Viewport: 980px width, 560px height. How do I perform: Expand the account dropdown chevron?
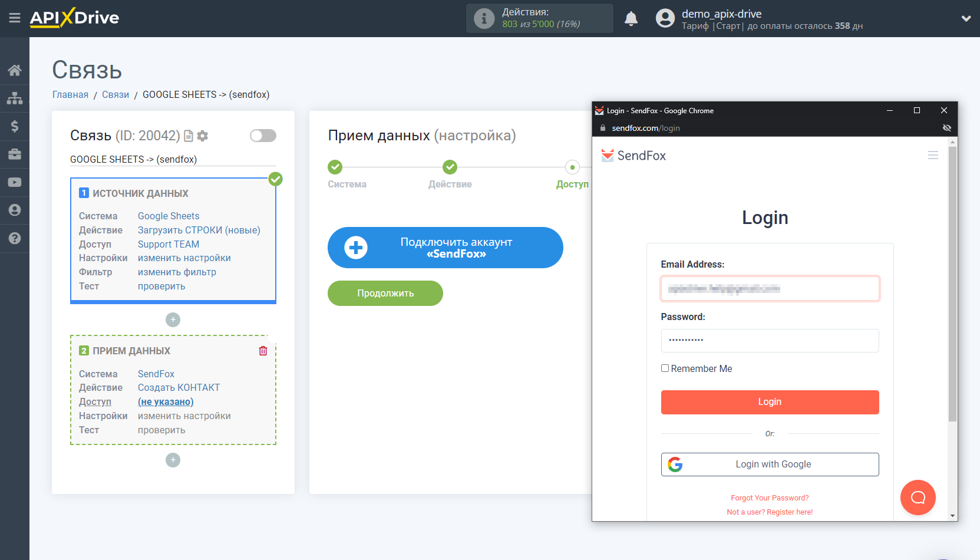click(966, 18)
